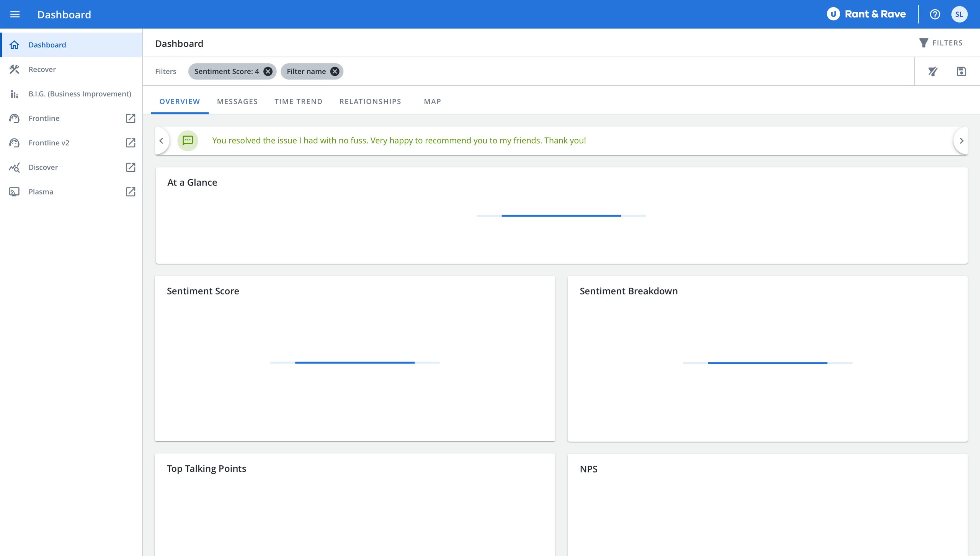Select Recover in the sidebar

click(x=71, y=69)
